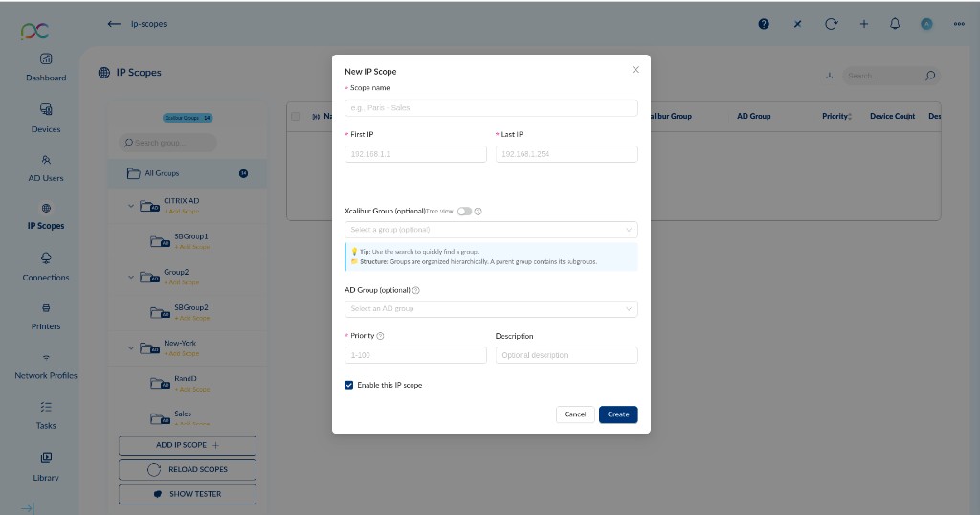Open the AD Users sidebar icon

pos(46,160)
